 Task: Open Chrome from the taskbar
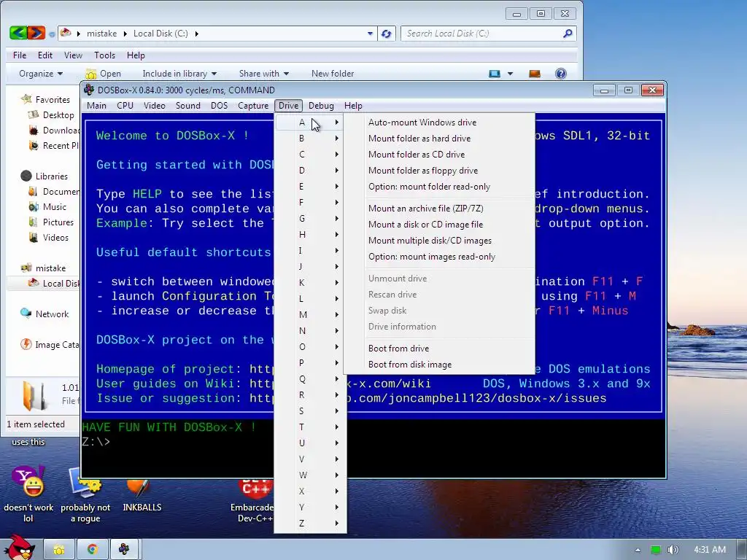[92, 550]
